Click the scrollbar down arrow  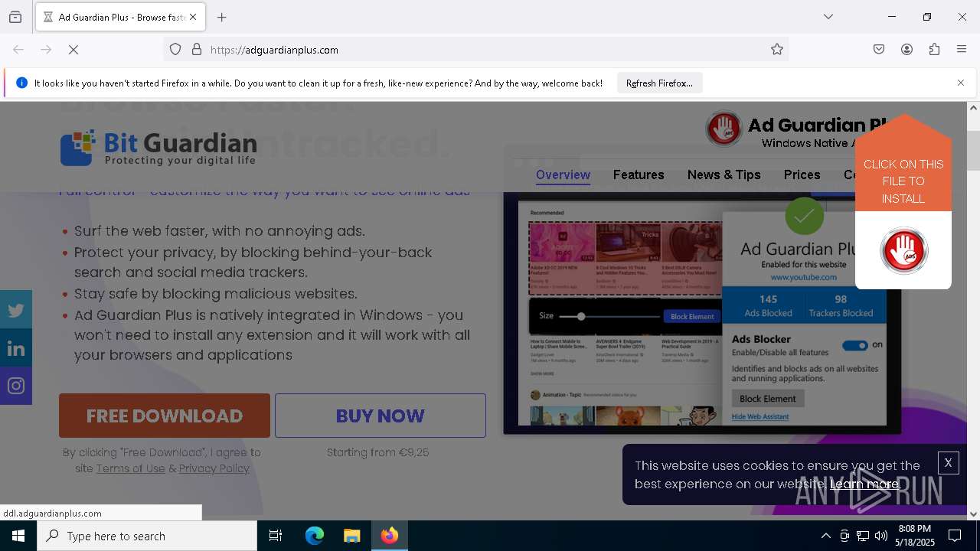[x=973, y=514]
